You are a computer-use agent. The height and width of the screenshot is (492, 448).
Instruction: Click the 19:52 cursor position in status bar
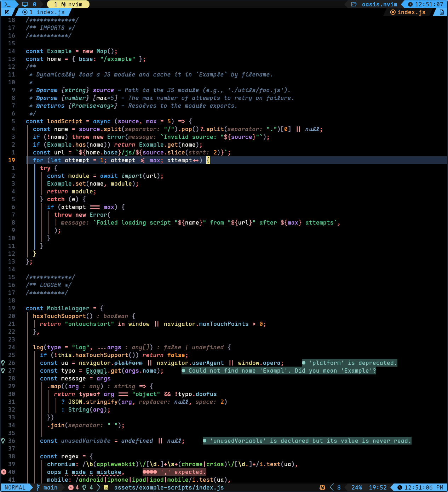pos(378,487)
